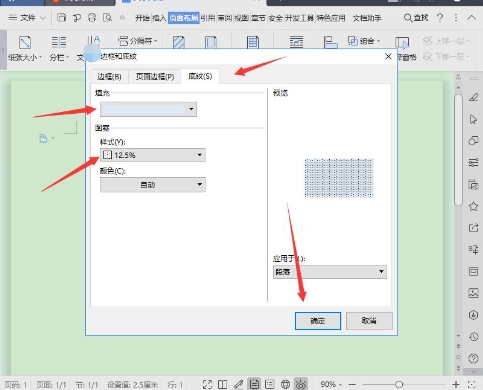Viewport: 483px width, 390px height.
Task: Click the zoom slider handle in status bar
Action: pyautogui.click(x=399, y=384)
